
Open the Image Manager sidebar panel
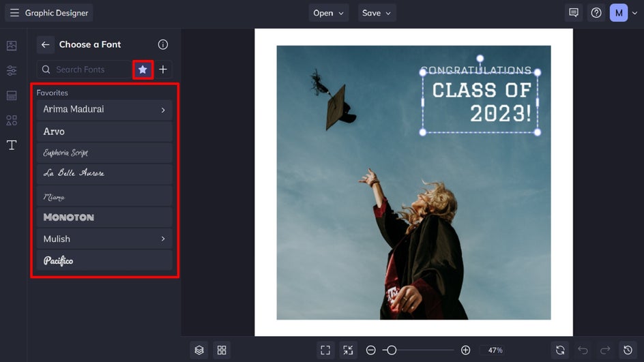pyautogui.click(x=12, y=46)
